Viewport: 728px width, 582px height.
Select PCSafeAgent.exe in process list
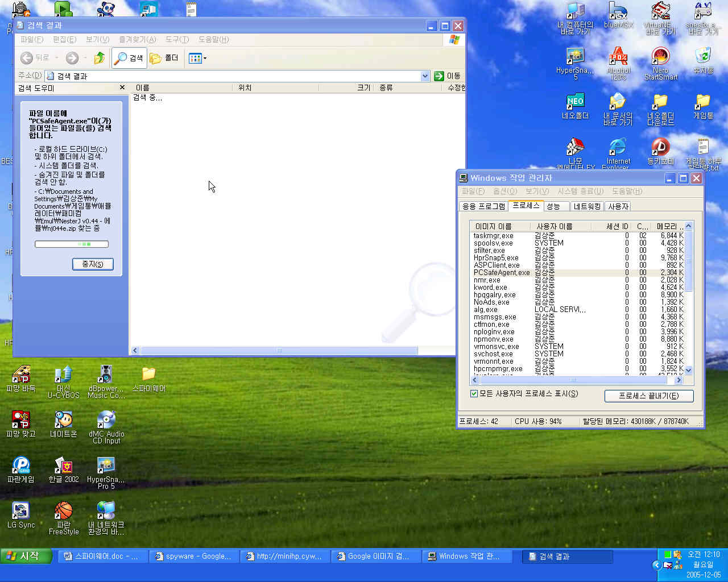click(x=501, y=273)
